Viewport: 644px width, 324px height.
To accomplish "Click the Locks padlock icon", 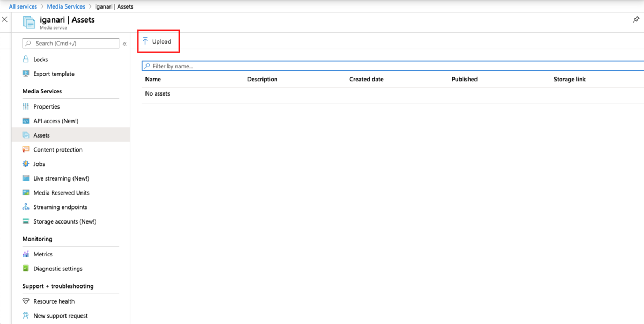I will [x=26, y=59].
